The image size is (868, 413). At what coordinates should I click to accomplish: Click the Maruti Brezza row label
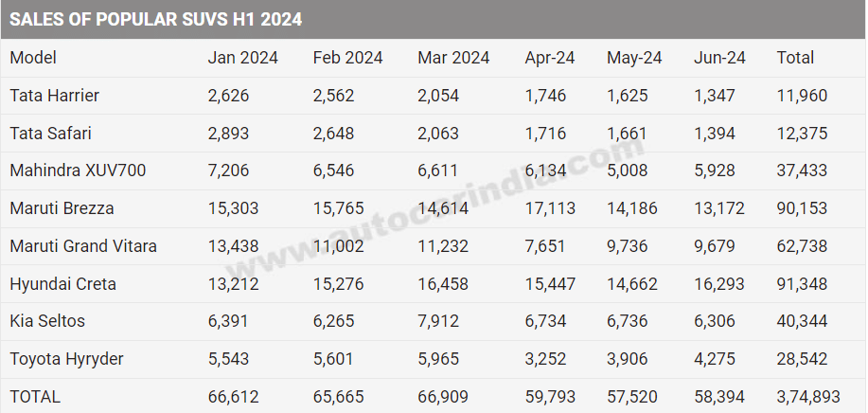coord(62,208)
